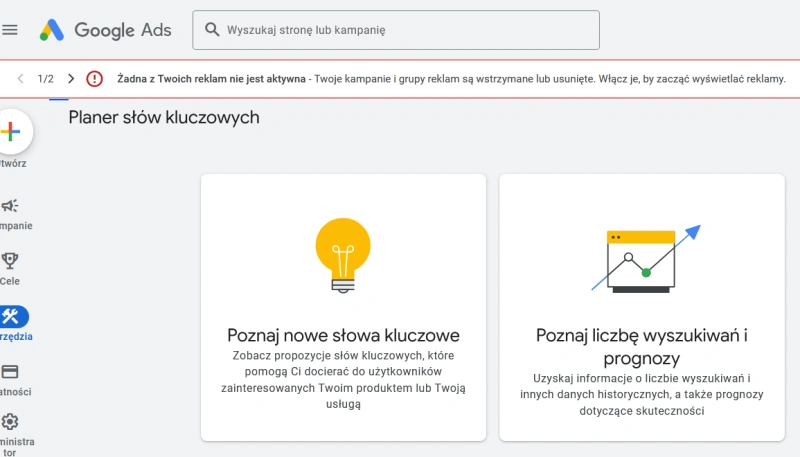Screen dimensions: 800x457
Task: Open 'Poznaj nowe słowa kluczowe' card
Action: [x=343, y=308]
